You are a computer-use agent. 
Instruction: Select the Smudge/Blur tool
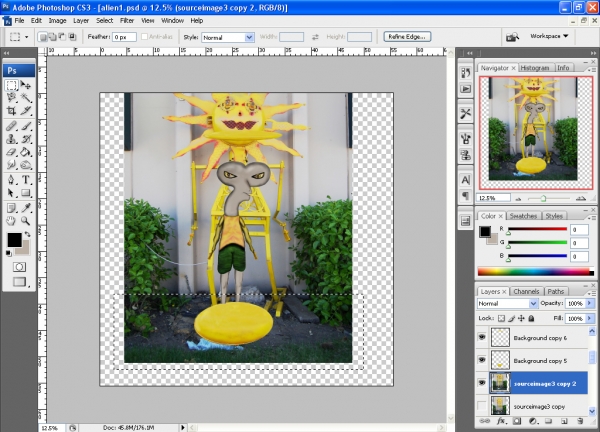point(11,165)
